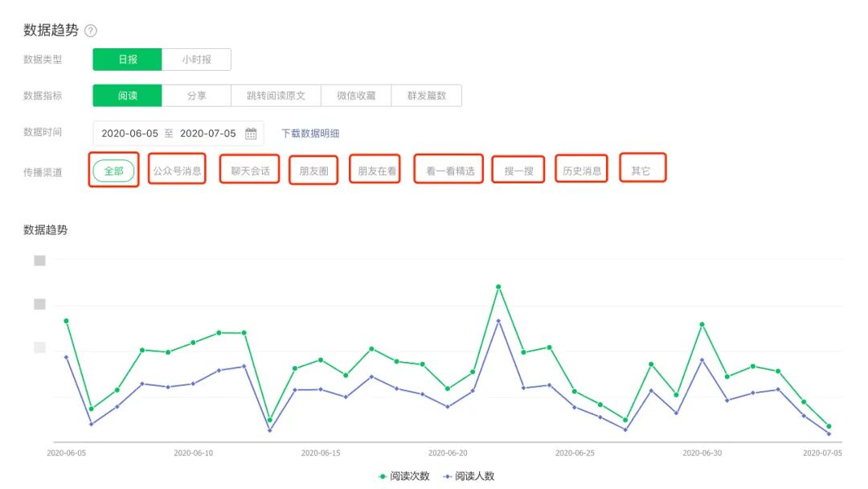Select the 全部 channel filter

click(x=113, y=171)
